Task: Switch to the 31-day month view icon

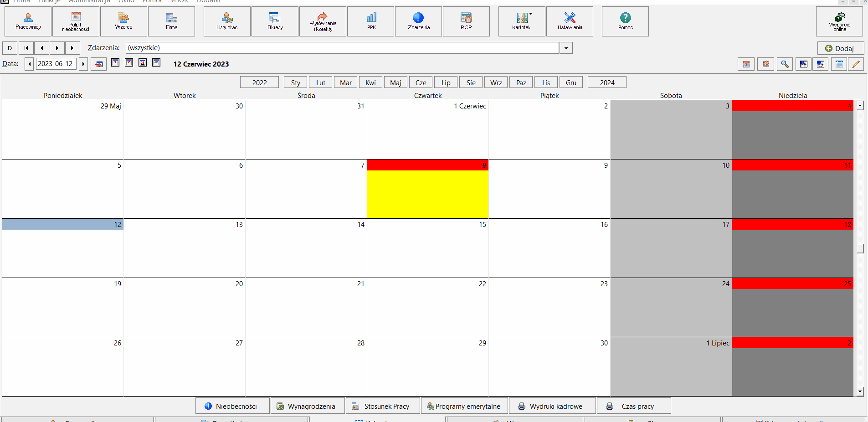Action: click(143, 62)
